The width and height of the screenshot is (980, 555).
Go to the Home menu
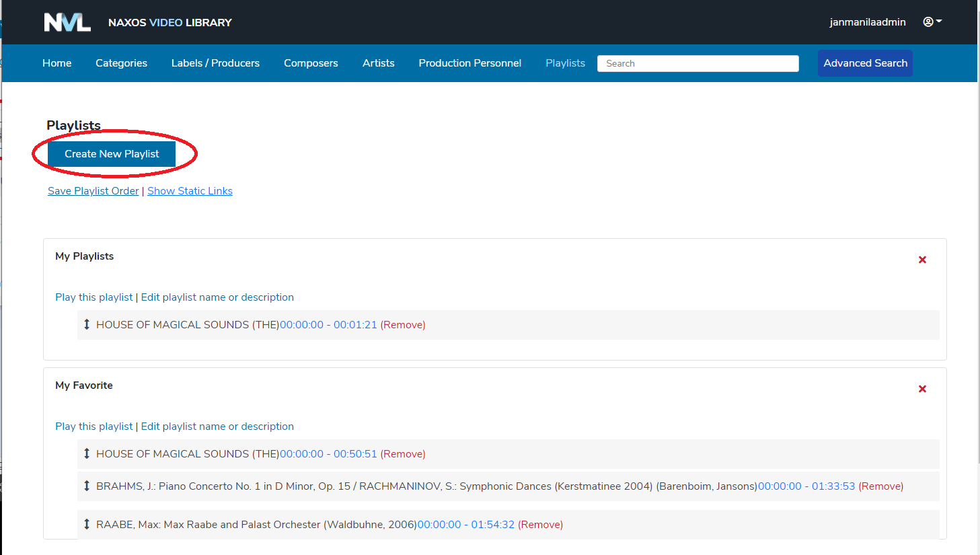coord(56,63)
